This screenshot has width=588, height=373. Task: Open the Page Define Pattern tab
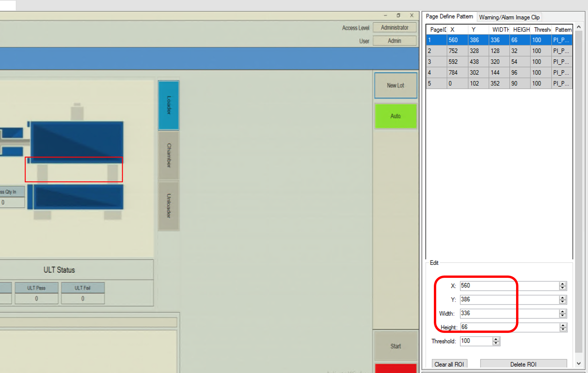click(449, 17)
